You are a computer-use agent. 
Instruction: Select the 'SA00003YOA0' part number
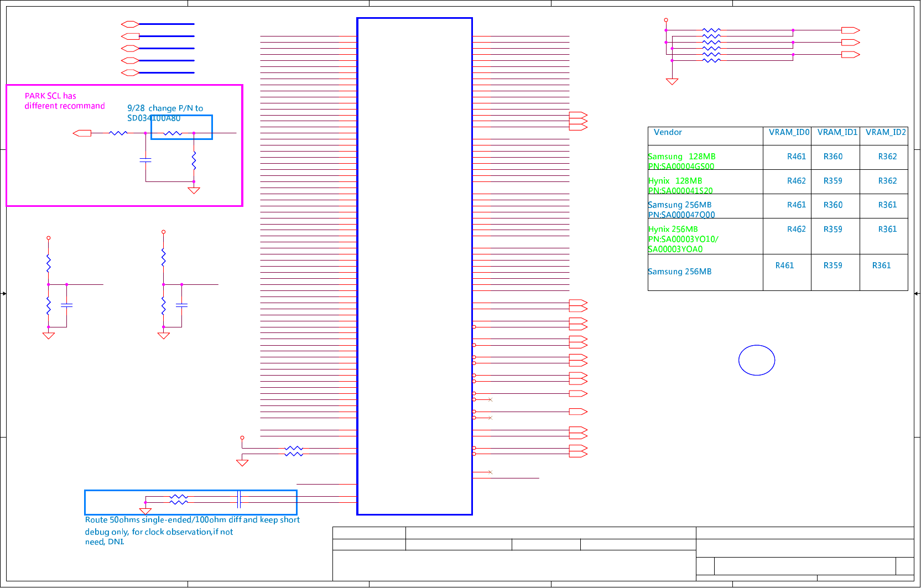pyautogui.click(x=675, y=249)
